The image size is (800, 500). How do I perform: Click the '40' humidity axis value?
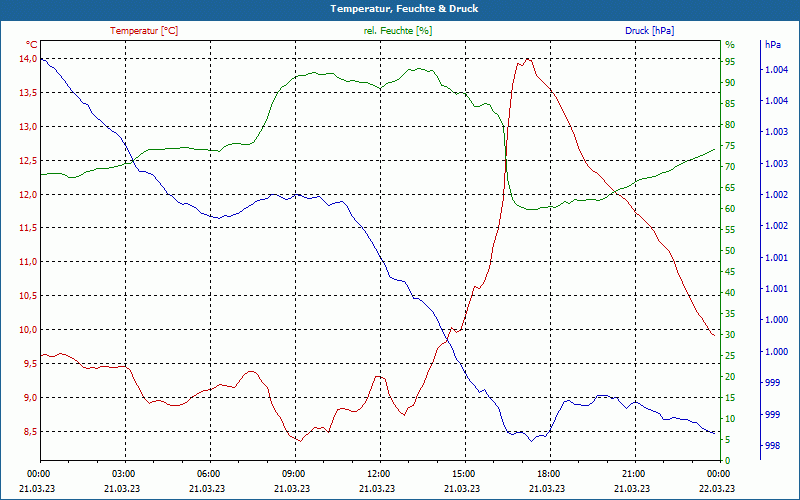point(730,292)
